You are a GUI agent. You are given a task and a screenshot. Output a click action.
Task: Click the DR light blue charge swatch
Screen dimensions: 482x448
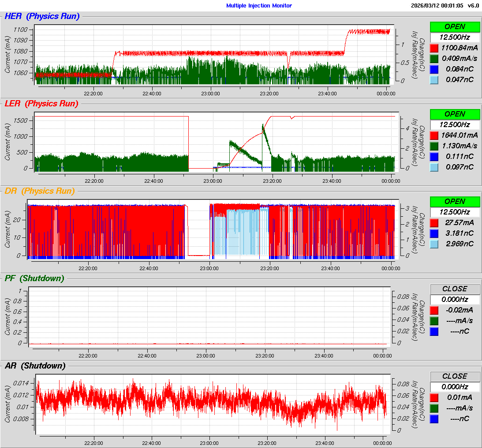coord(434,244)
